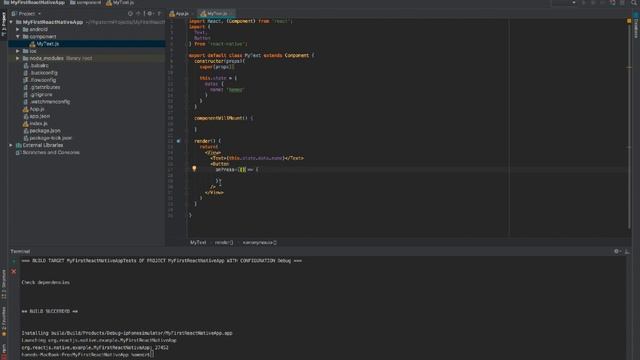This screenshot has width=640, height=360.
Task: Expand External Libraries arrow
Action: (x=11, y=145)
